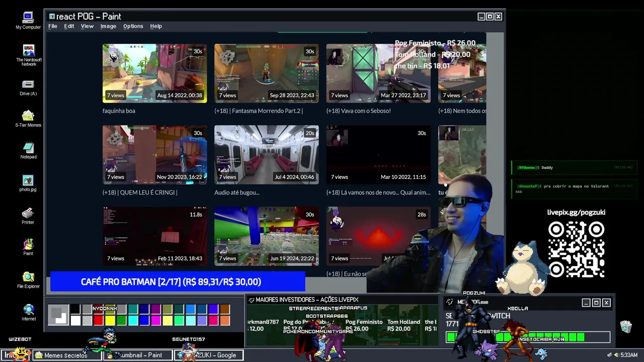This screenshot has width=644, height=362.
Task: Click the Paint window title icon
Action: (52, 17)
